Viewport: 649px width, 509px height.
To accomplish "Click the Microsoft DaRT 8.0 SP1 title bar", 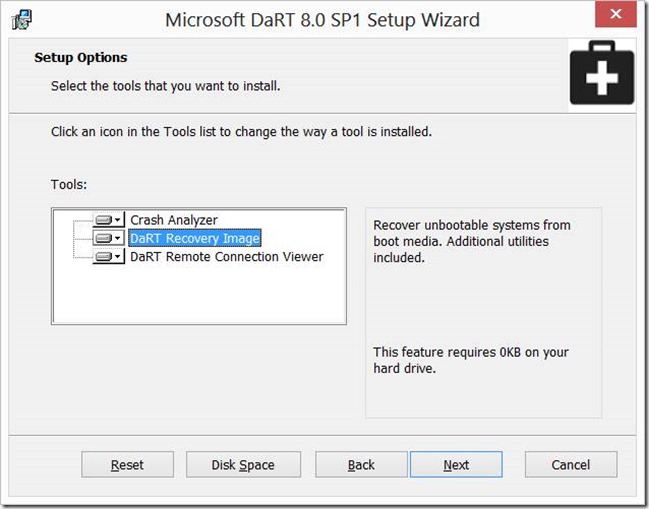I will click(x=322, y=20).
